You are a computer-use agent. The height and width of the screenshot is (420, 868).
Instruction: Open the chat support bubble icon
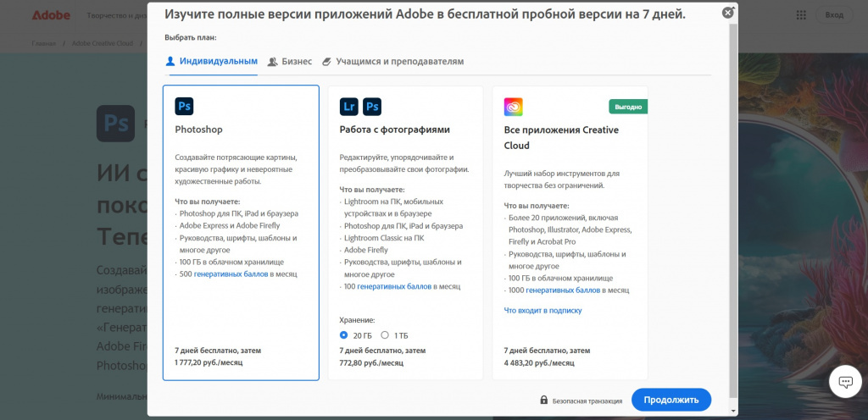click(844, 382)
